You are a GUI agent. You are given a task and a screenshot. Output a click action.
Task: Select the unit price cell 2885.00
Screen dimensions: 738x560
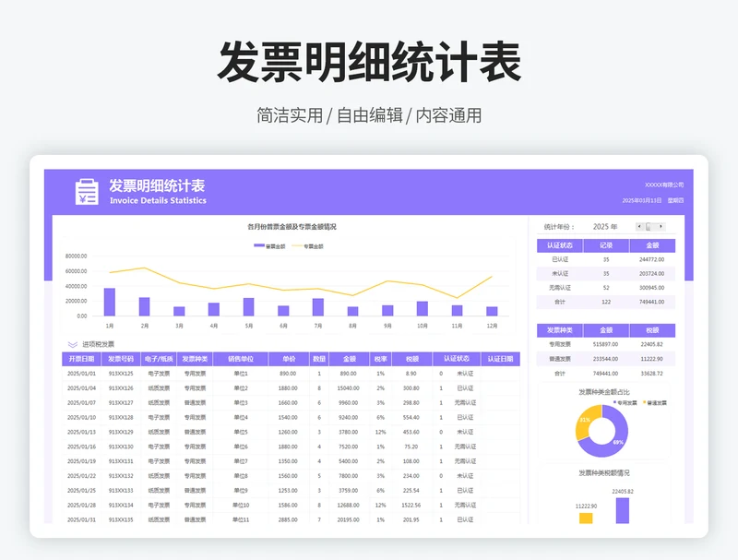[x=288, y=519]
